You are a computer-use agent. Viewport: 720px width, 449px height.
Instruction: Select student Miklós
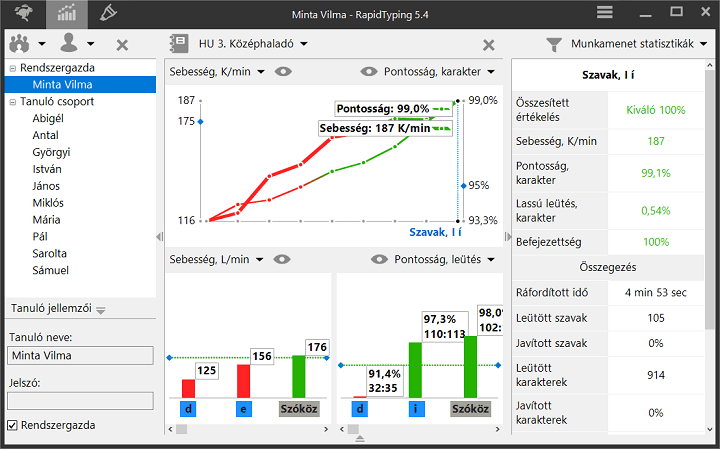(x=48, y=203)
